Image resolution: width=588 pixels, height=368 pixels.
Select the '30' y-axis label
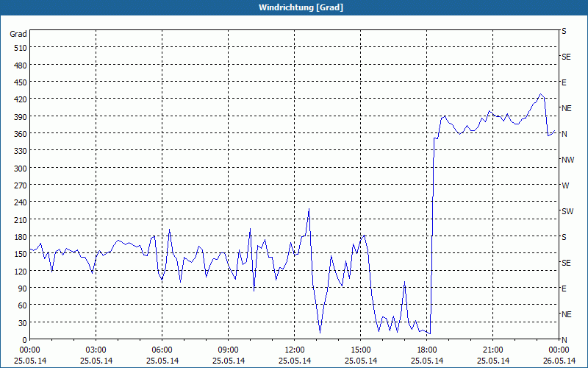point(23,323)
